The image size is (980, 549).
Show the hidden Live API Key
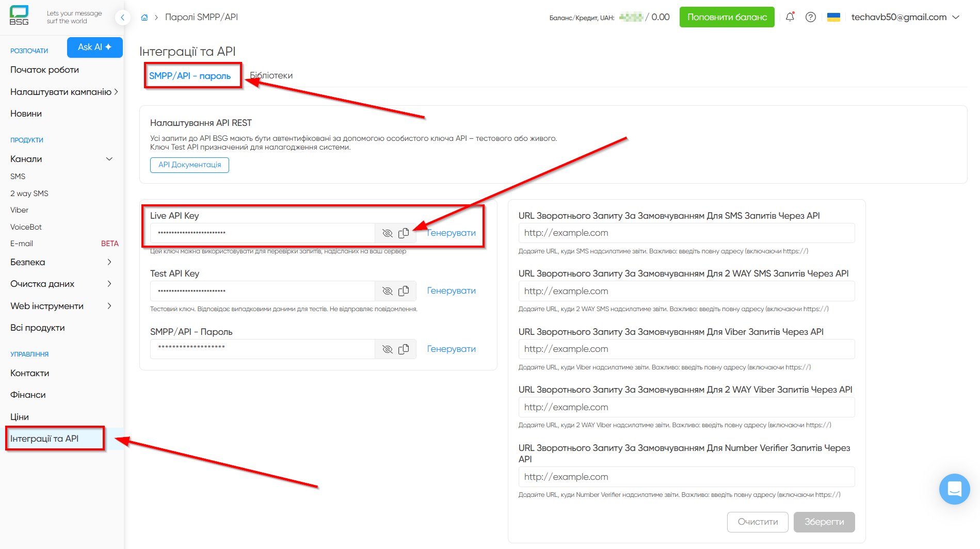click(387, 233)
